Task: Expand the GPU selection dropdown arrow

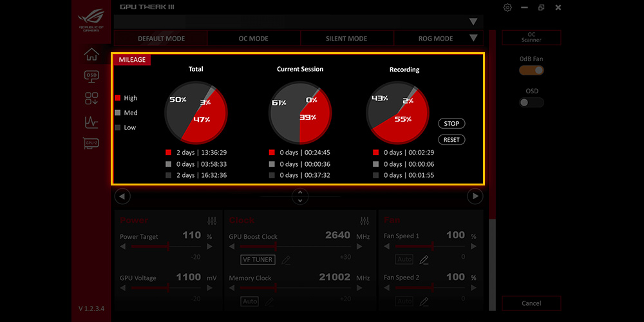Action: (473, 22)
